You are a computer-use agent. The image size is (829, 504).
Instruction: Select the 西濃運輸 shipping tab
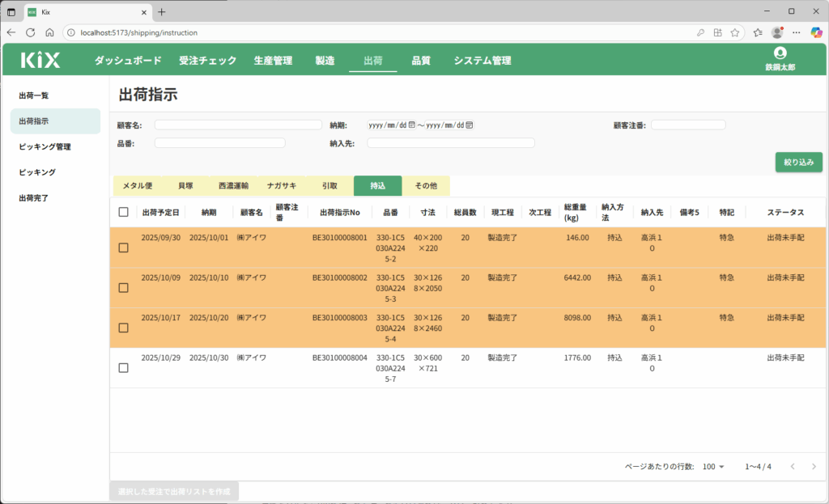(x=233, y=186)
